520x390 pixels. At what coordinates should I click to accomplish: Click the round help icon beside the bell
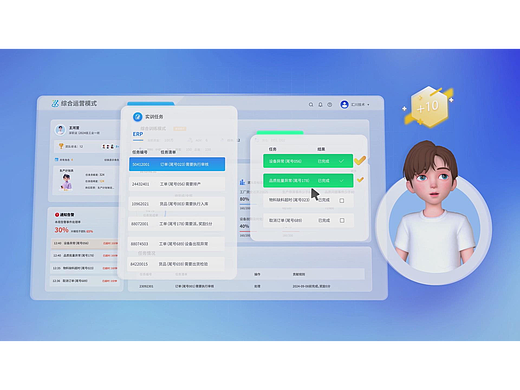pos(330,105)
